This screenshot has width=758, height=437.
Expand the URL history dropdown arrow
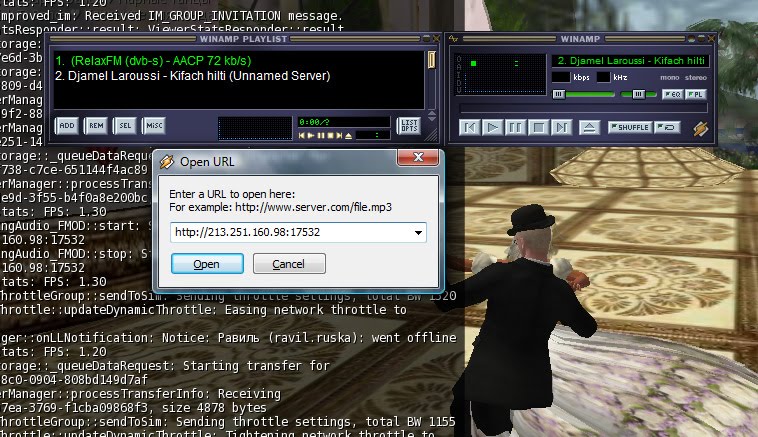click(418, 233)
